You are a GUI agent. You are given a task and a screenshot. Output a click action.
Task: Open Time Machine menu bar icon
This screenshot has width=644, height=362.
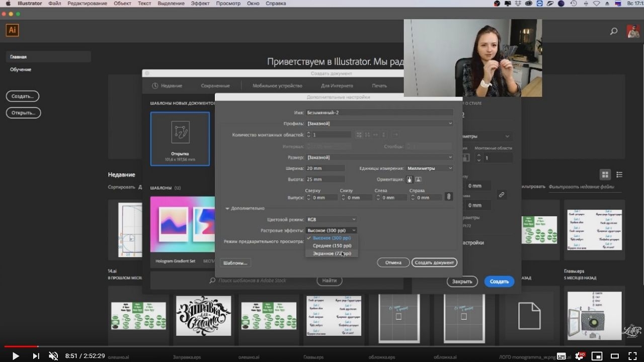pyautogui.click(x=574, y=4)
